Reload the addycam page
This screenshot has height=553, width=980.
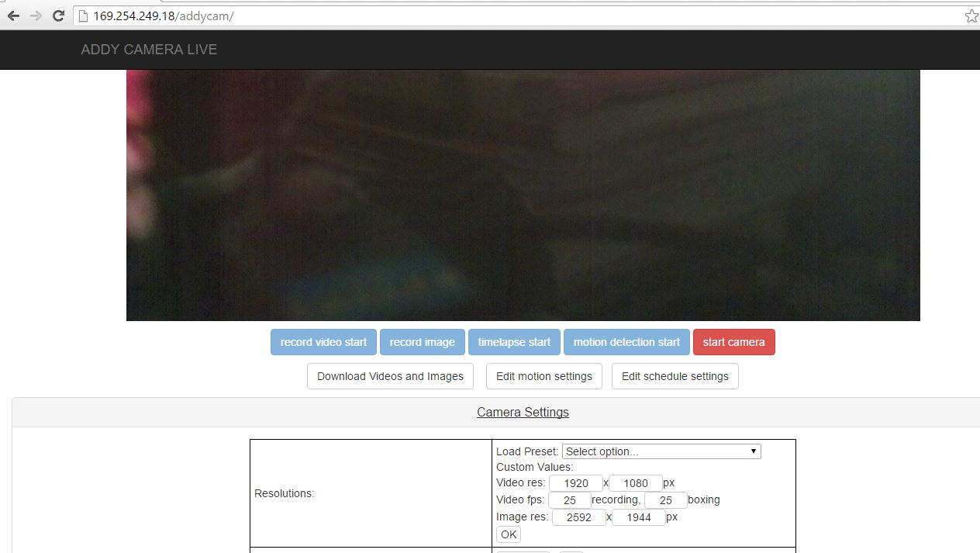pyautogui.click(x=58, y=15)
